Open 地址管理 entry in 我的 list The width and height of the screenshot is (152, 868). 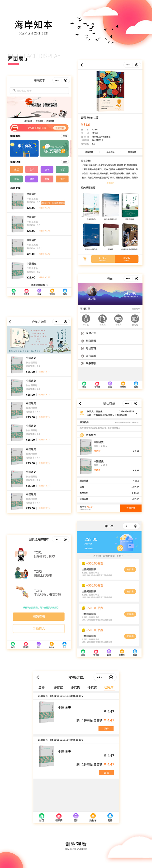(110, 348)
